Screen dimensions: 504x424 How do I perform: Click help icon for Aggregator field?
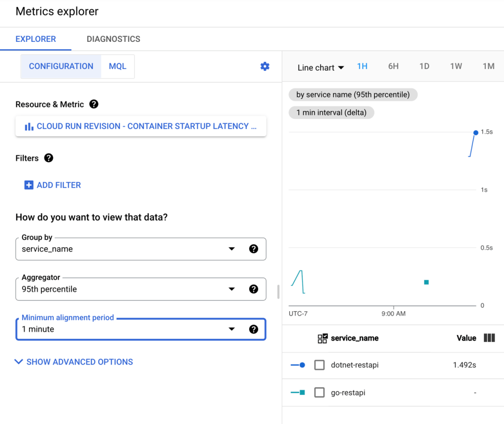pos(254,289)
